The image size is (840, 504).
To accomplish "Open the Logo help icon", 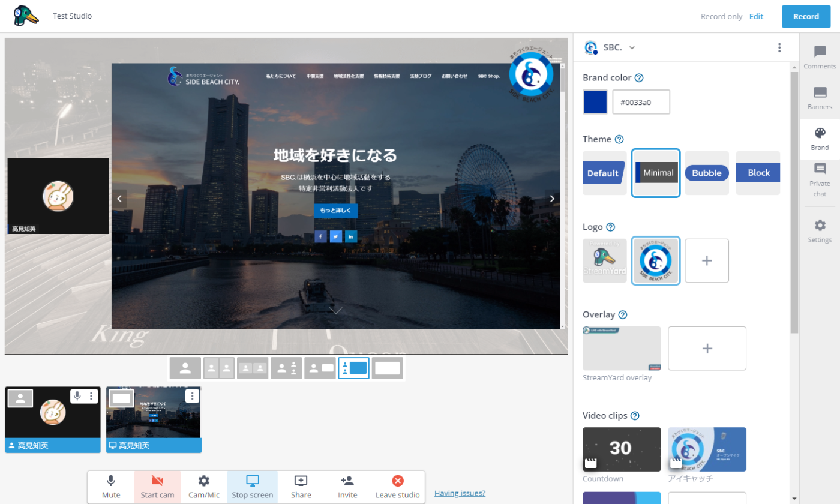I will click(x=611, y=227).
